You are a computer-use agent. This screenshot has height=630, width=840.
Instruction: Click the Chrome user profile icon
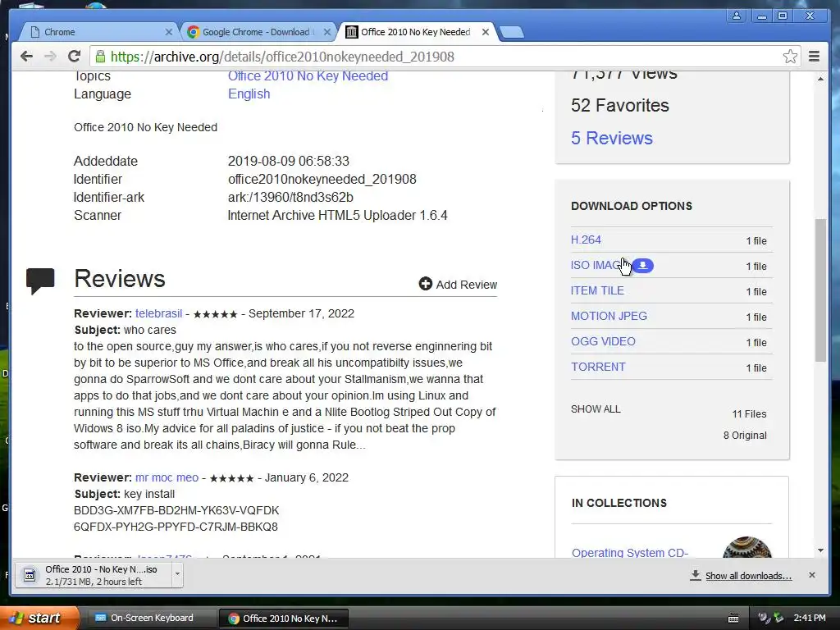click(737, 16)
